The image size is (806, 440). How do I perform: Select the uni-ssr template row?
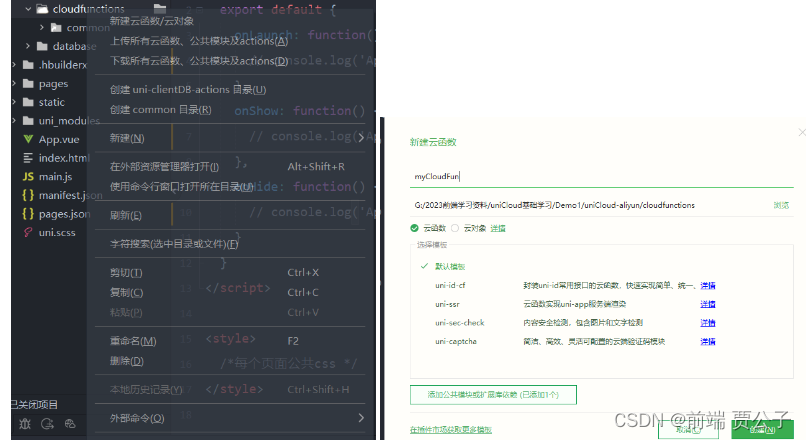601,304
